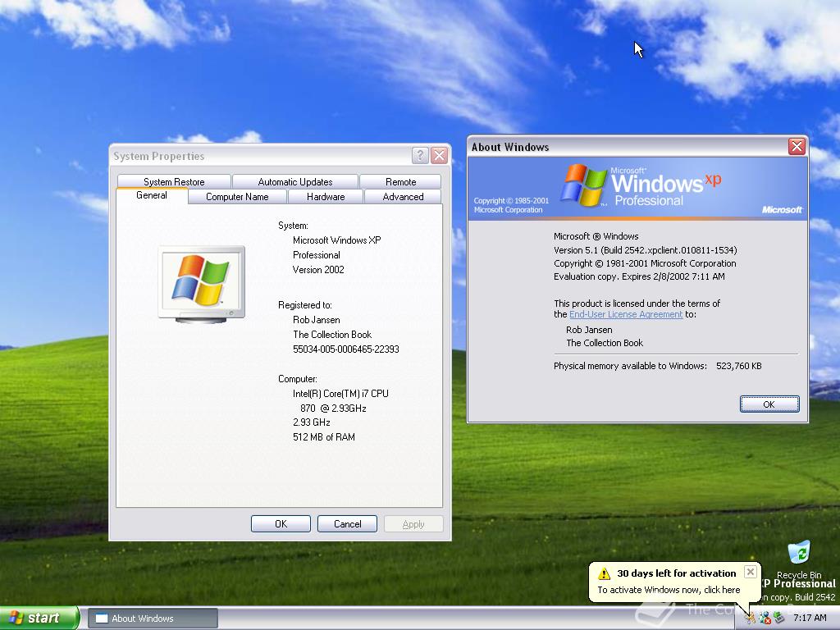Screen dimensions: 840x630
Task: Click Cancel in System Properties
Action: point(347,524)
